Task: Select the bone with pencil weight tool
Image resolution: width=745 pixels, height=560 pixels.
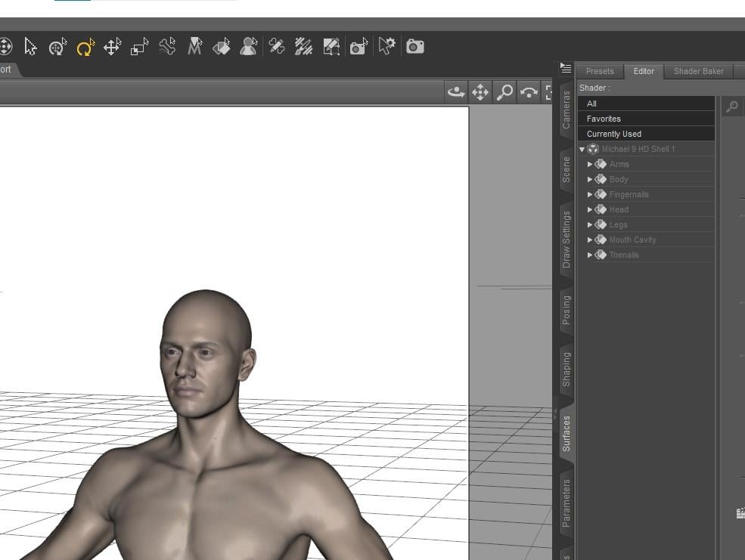Action: click(277, 46)
